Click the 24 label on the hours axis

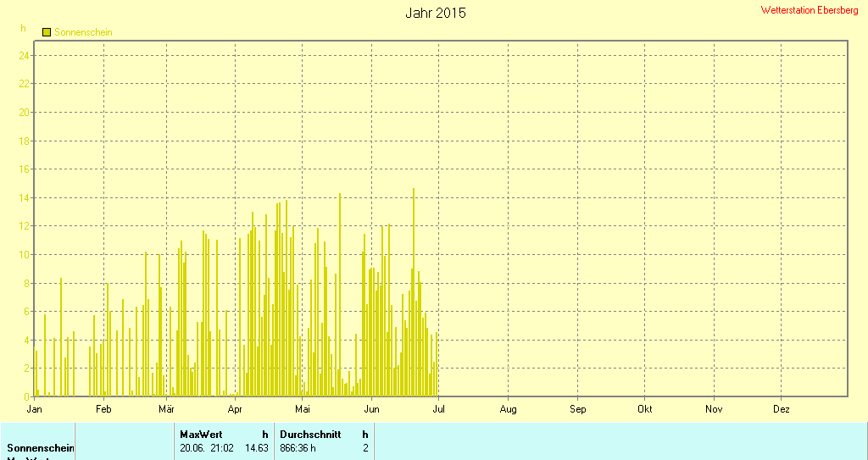25,56
